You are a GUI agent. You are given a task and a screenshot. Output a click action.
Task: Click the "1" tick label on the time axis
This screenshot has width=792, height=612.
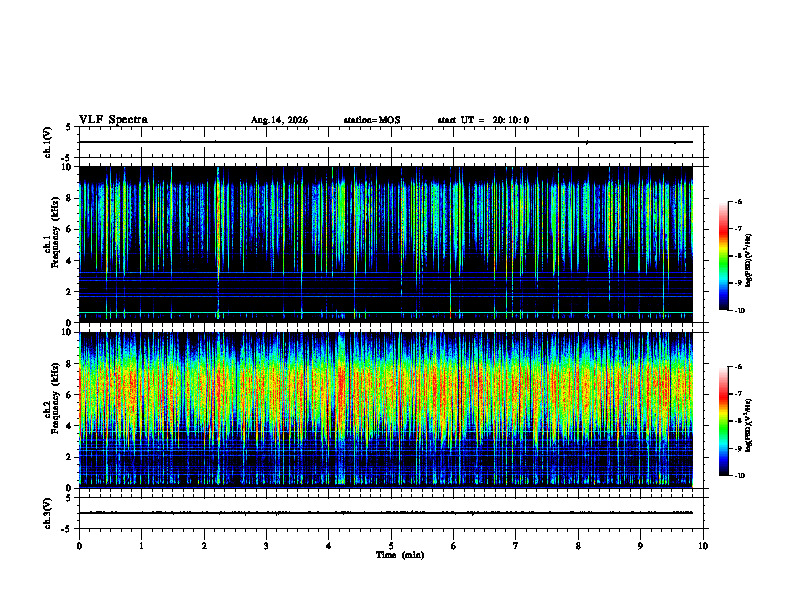tap(141, 546)
